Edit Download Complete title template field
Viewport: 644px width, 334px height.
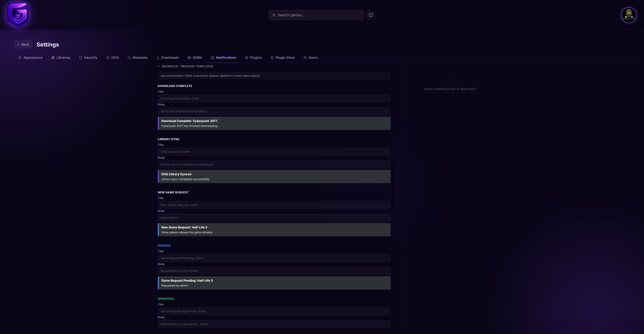(274, 98)
